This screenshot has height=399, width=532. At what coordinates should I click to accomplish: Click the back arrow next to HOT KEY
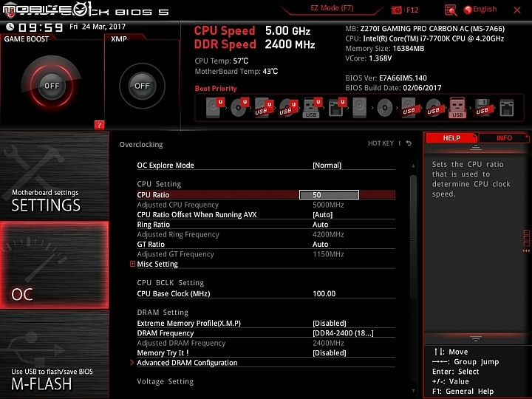coord(409,143)
